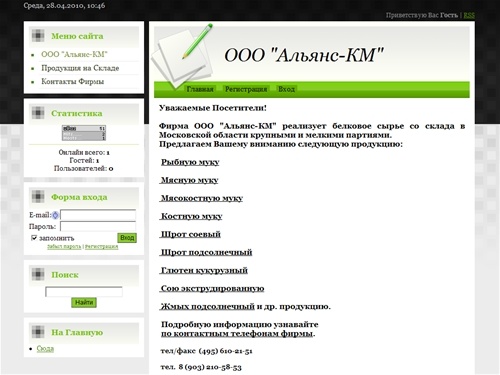500x375 pixels.
Task: Open the Рыбную муку product link
Action: coord(190,162)
